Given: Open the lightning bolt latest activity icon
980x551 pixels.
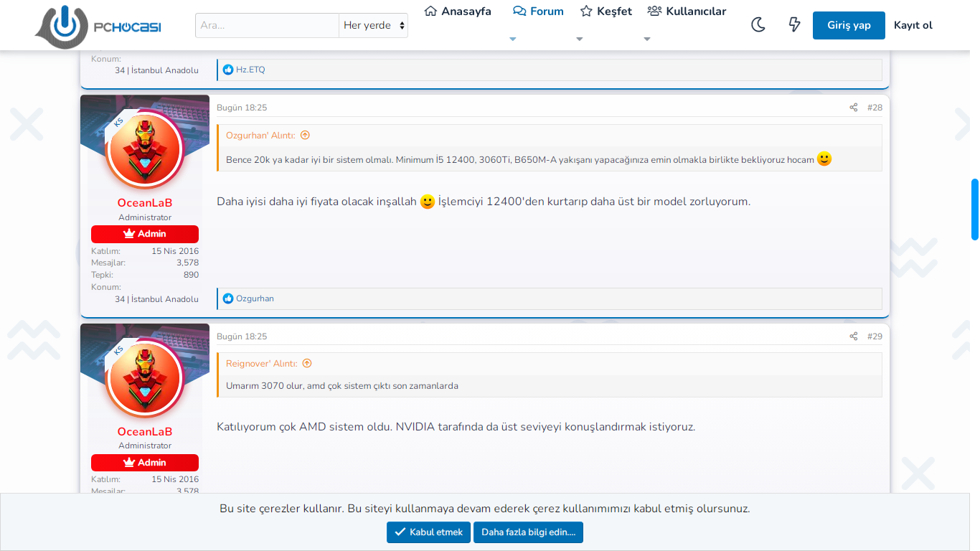Looking at the screenshot, I should pos(794,25).
